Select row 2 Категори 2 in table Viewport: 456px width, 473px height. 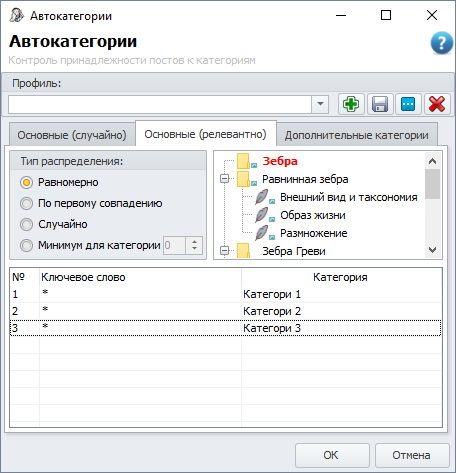[x=226, y=311]
